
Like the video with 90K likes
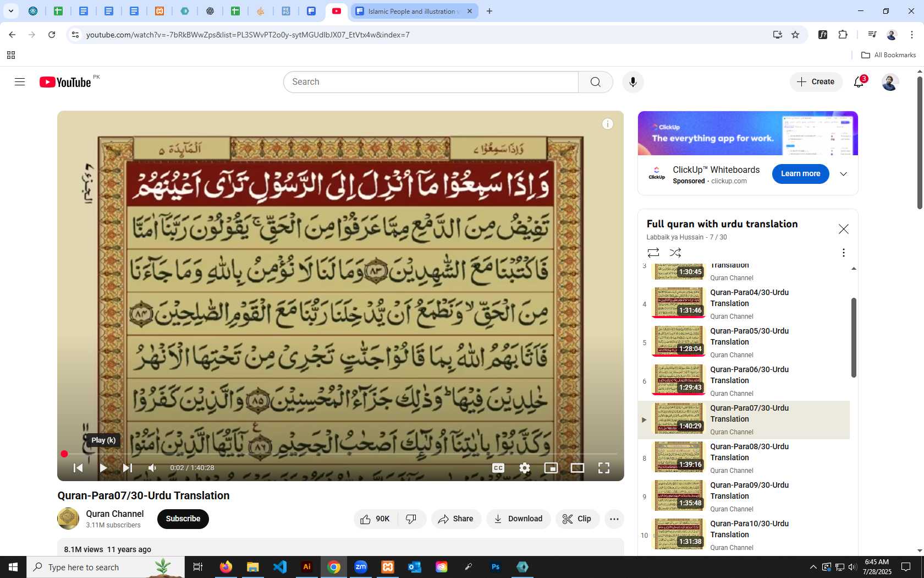tap(376, 519)
